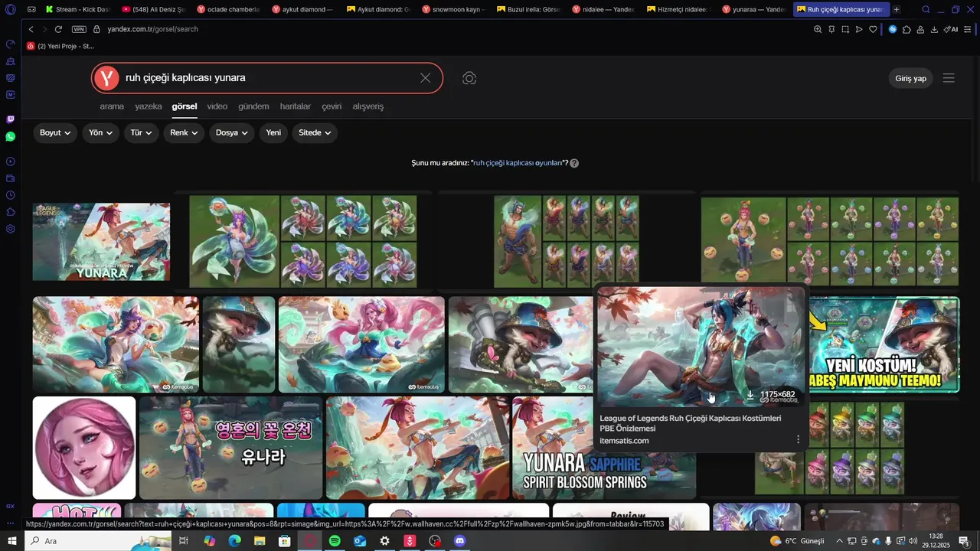Open the YUNARA League of Legends thumbnail

point(101,242)
